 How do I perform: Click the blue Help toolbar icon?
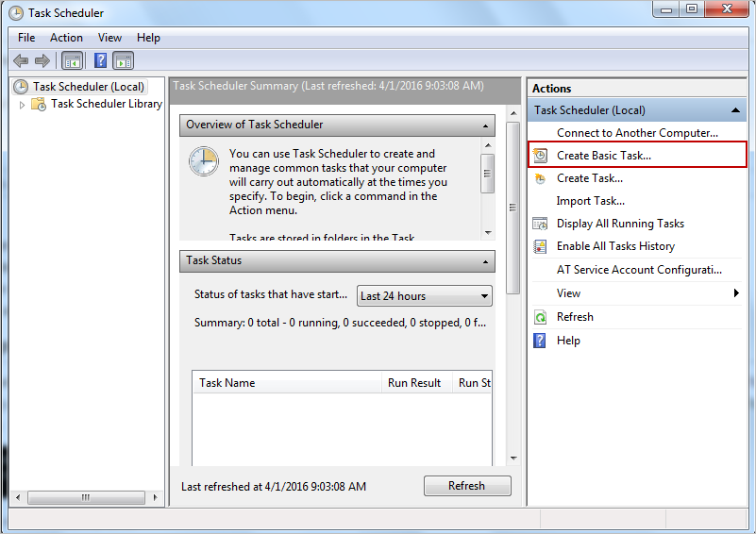[x=100, y=60]
